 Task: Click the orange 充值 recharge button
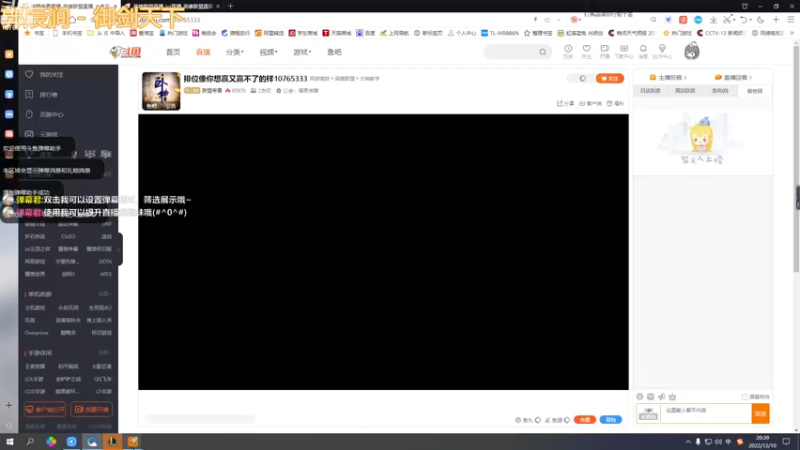coord(585,420)
